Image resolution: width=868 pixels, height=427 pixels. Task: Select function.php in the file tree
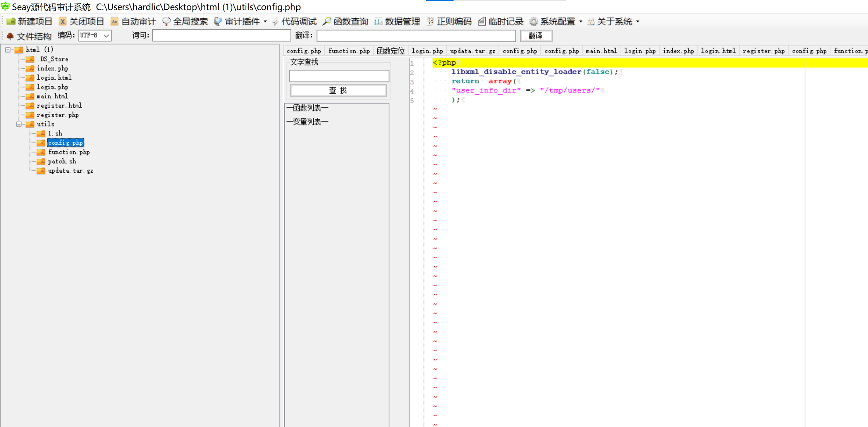[x=69, y=152]
